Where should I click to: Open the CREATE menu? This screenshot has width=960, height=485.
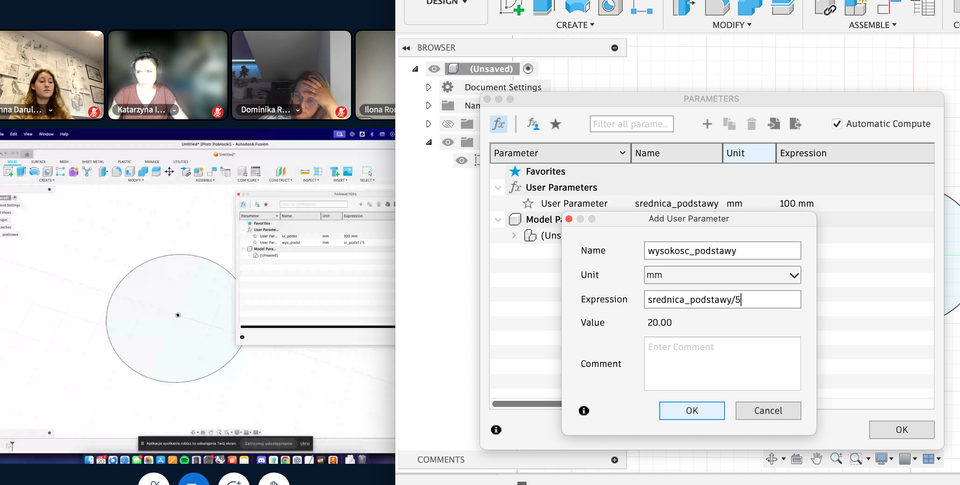click(575, 25)
